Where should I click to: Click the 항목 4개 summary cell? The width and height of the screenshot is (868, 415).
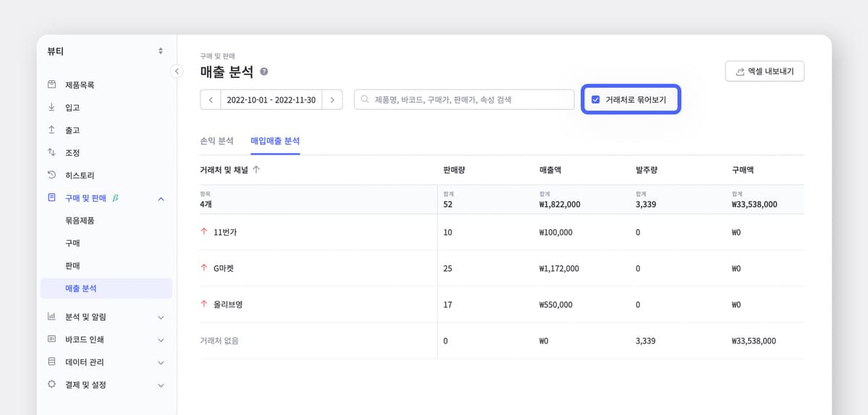318,200
